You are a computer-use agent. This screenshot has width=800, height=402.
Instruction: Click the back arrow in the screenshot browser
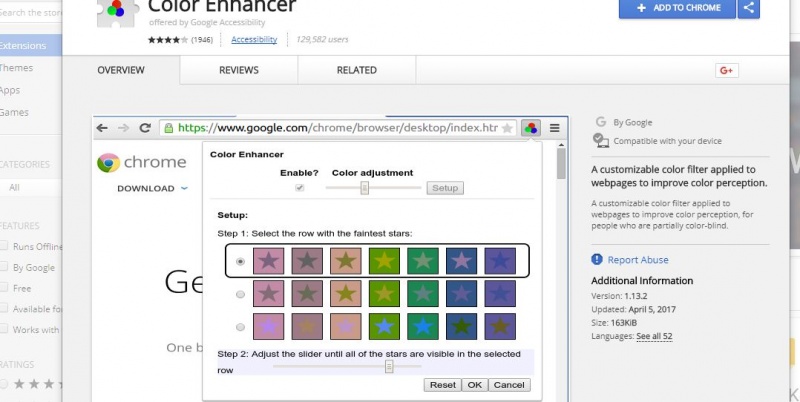[x=102, y=128]
